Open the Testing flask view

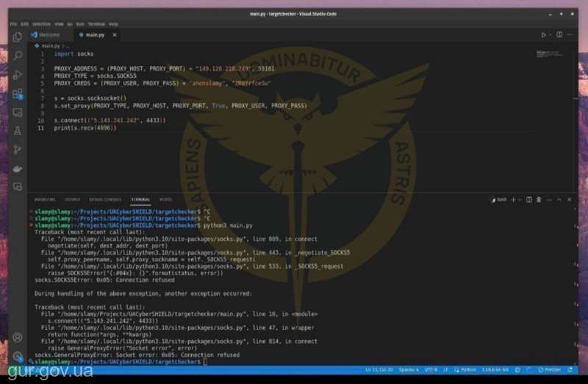point(17,131)
